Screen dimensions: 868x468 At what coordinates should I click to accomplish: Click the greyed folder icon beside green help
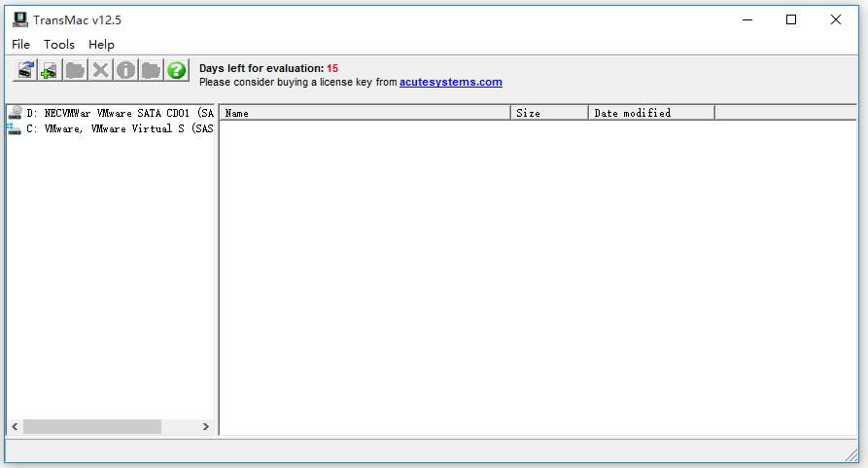pos(151,70)
